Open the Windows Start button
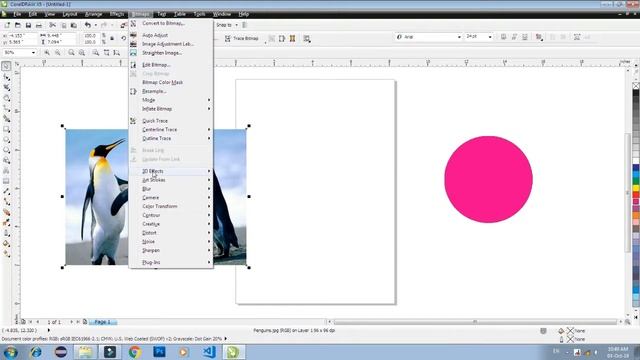Viewport: 640px width, 360px height. (x=10, y=352)
